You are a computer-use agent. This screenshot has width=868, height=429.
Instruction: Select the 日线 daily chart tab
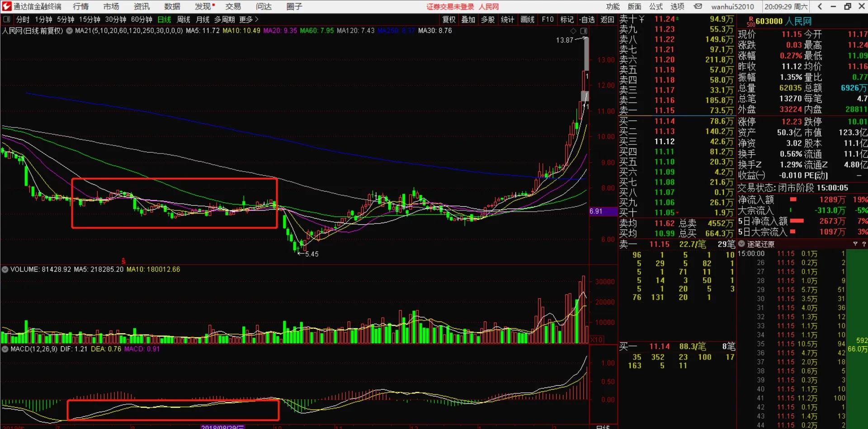(x=164, y=19)
